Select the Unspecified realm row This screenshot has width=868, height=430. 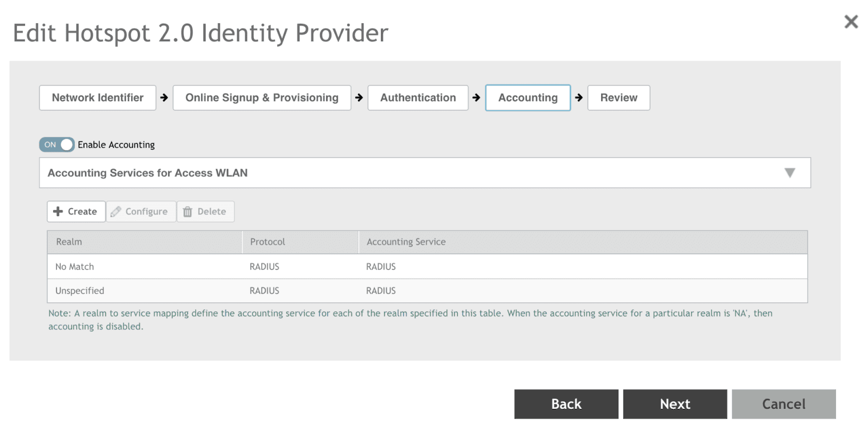click(427, 291)
